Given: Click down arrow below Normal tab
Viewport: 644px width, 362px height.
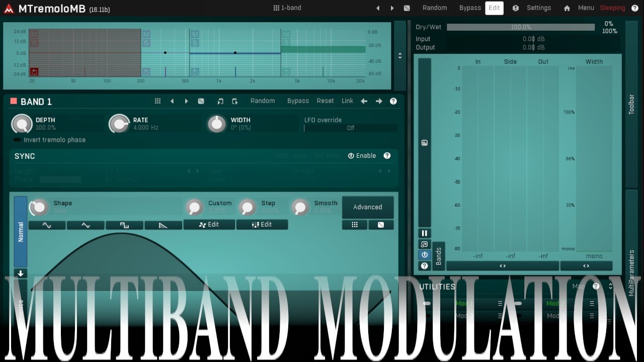Looking at the screenshot, I should tap(21, 274).
